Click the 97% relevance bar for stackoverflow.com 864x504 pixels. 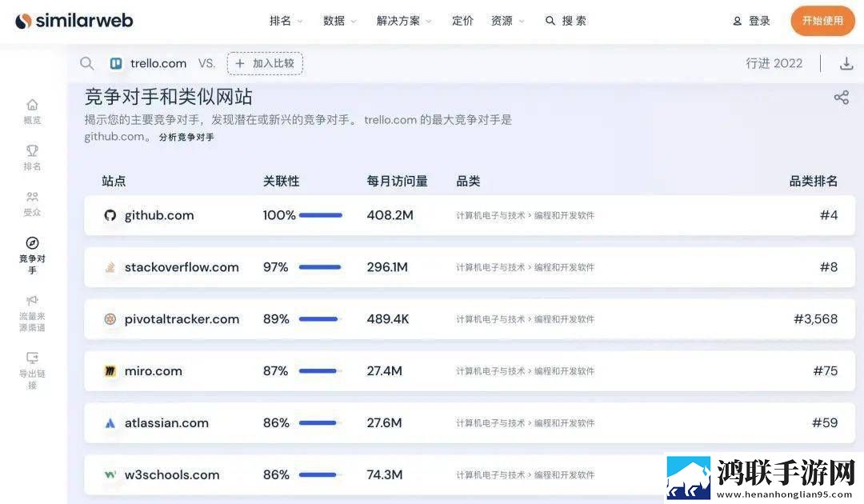(320, 267)
